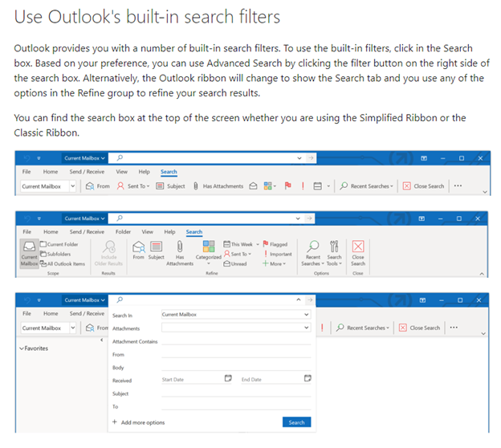Click undo arrow in Classic Ribbon image title bar

[27, 218]
